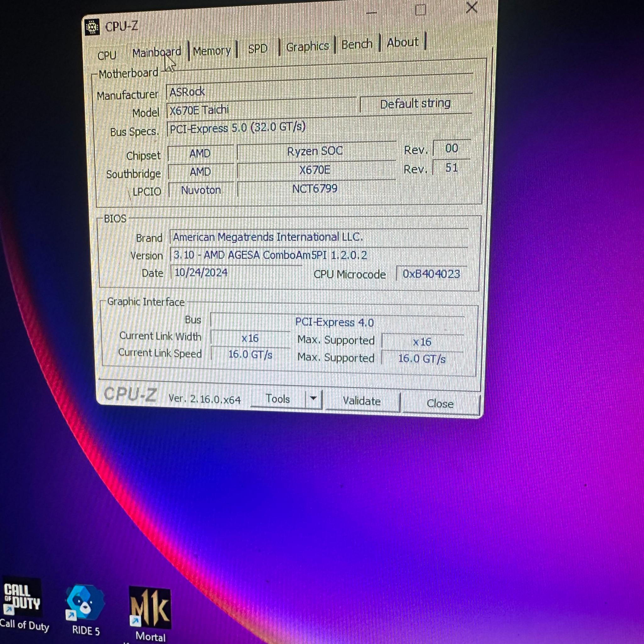Open the SPD tab
644x644 pixels.
[x=258, y=49]
